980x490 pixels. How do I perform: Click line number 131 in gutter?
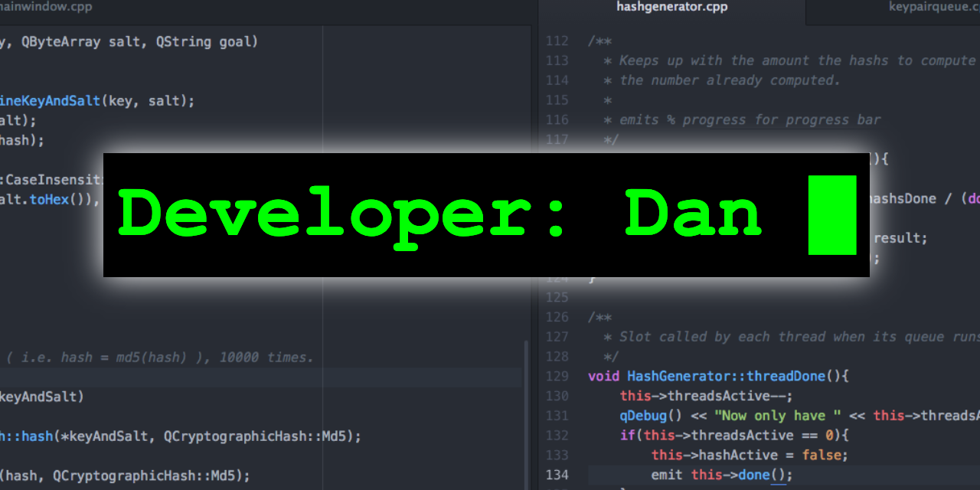click(x=557, y=416)
